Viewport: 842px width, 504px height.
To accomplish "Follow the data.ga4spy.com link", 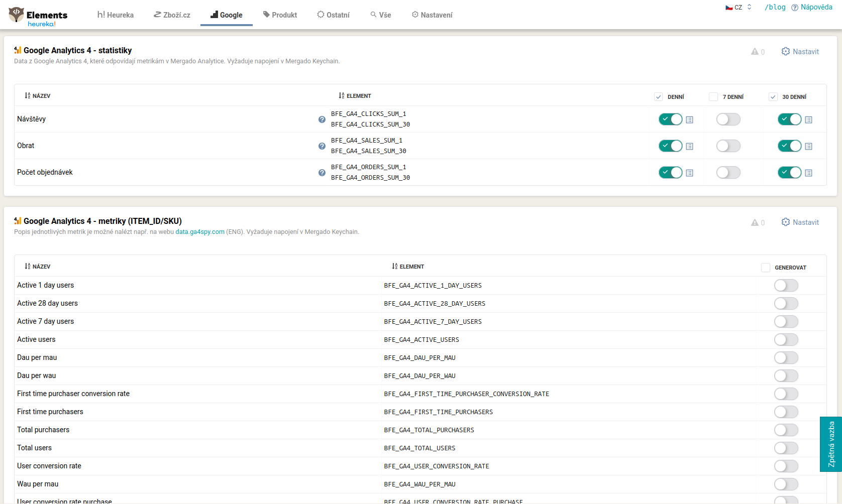I will pyautogui.click(x=200, y=232).
